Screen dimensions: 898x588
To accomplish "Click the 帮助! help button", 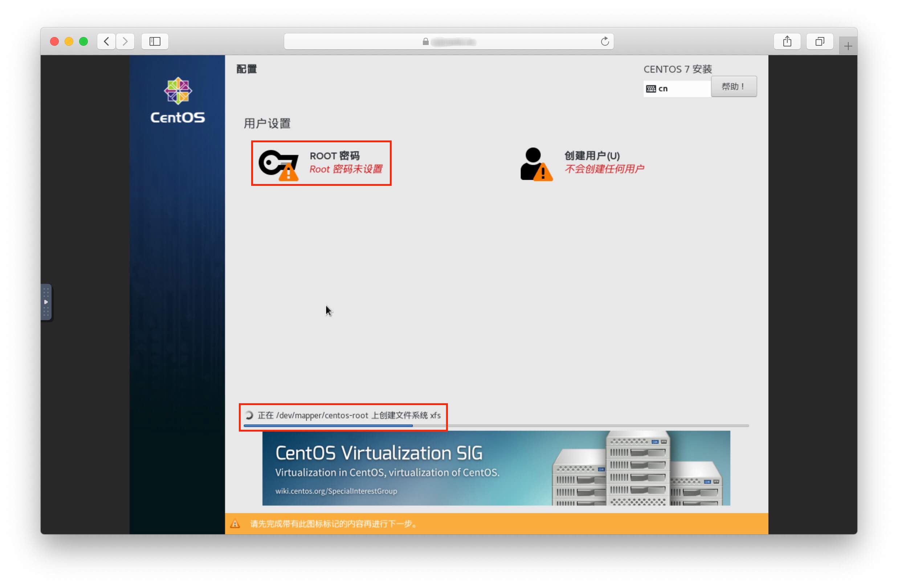I will (734, 87).
